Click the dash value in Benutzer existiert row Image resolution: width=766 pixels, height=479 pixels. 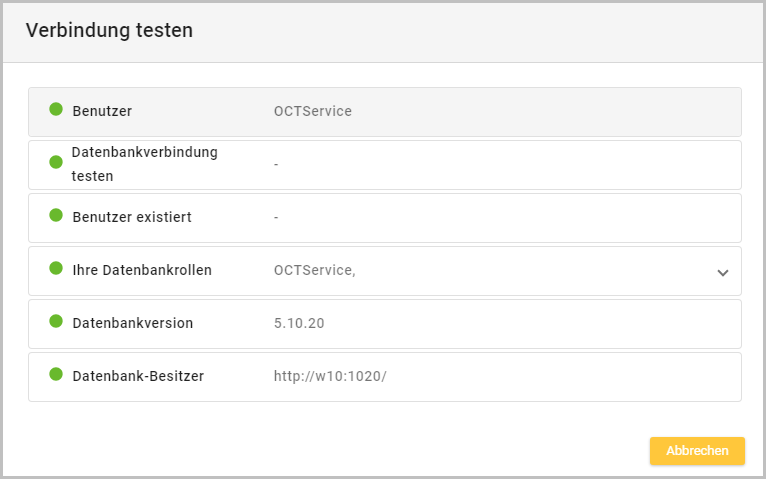[x=276, y=217]
